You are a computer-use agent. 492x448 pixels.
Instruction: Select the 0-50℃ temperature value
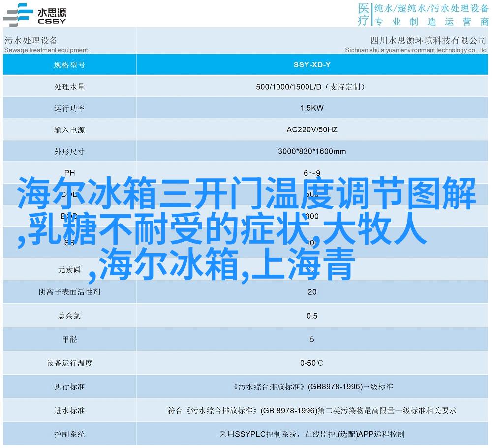coord(311,363)
